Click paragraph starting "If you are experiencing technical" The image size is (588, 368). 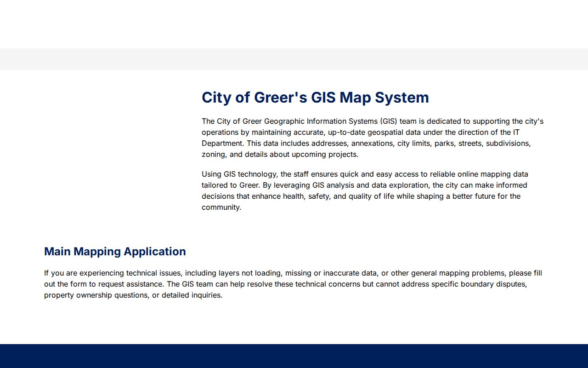point(293,284)
